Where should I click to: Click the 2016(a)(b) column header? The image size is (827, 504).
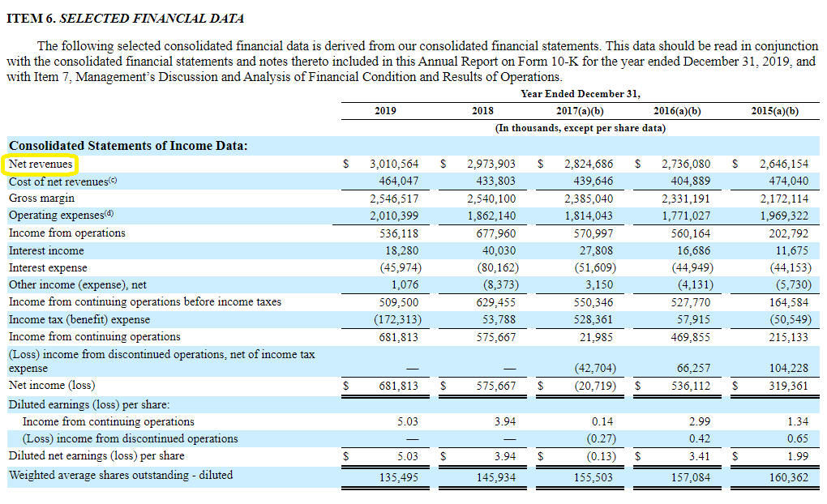(677, 111)
